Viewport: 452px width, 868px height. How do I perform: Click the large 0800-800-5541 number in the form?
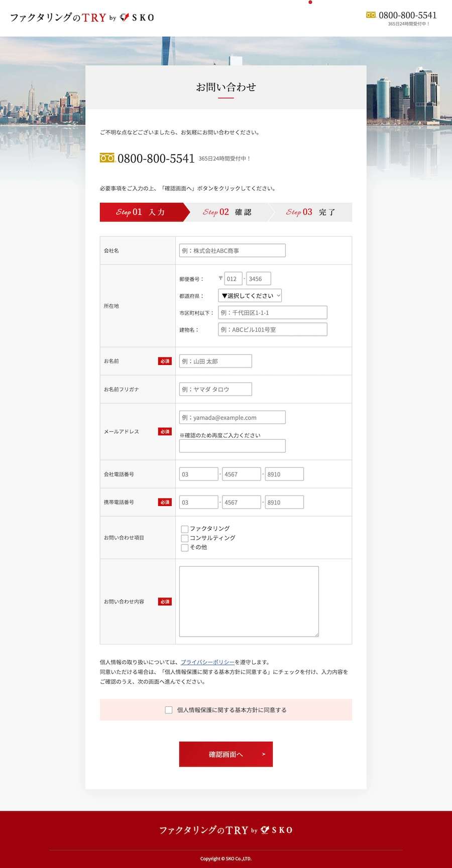[156, 159]
